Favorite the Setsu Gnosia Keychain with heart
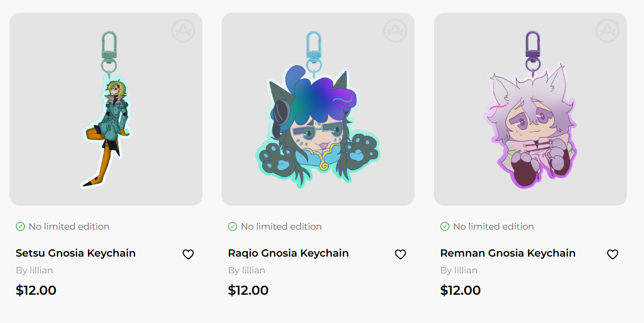Viewport: 644px width, 323px height. 188,254
